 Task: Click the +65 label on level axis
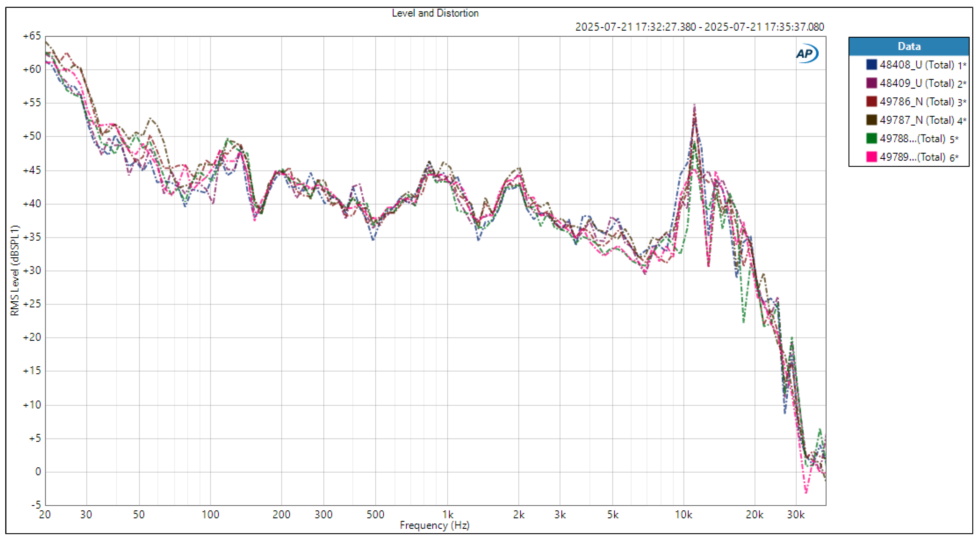(32, 36)
